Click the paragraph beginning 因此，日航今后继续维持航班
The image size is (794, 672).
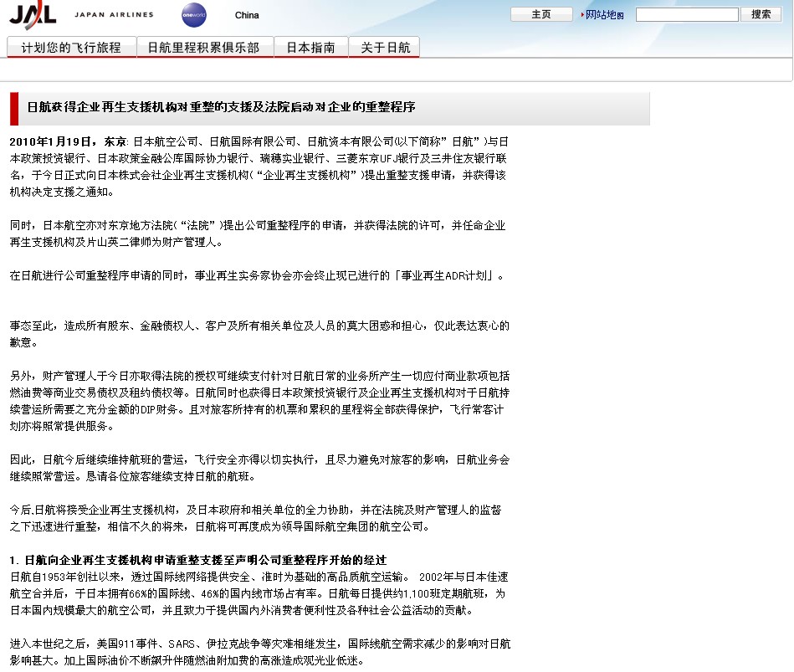[x=259, y=468]
